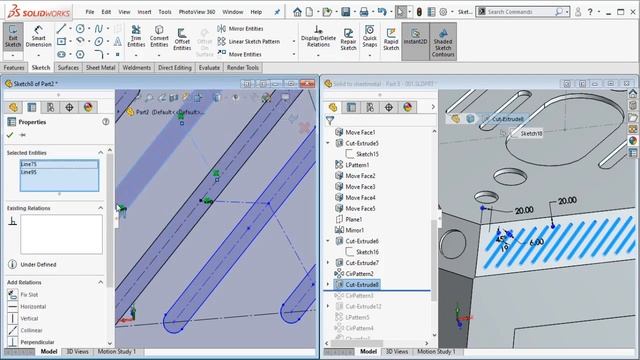Click the feature tree filter funnel icon
This screenshot has width=640, height=360.
point(330,120)
